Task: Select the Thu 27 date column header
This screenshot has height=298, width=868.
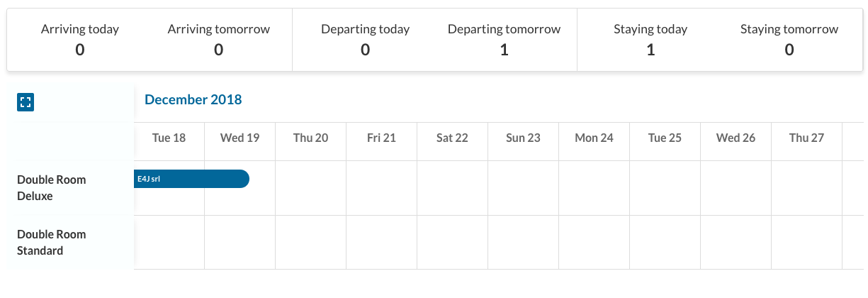Action: [x=806, y=138]
